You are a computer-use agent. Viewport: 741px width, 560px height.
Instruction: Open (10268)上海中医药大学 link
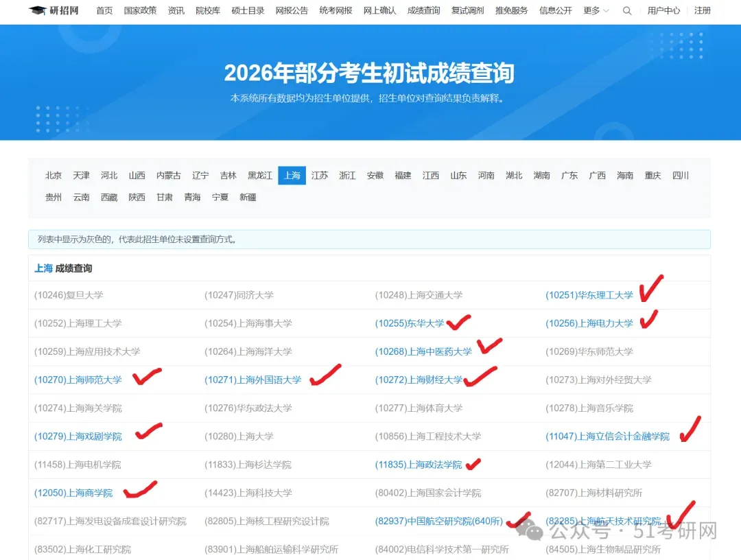pyautogui.click(x=423, y=351)
